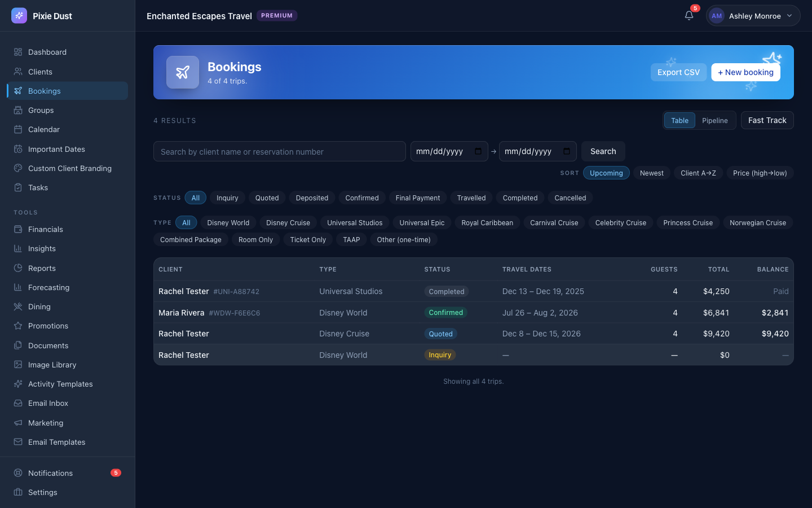Filter type by Royal Caribbean
The height and width of the screenshot is (508, 812).
[487, 223]
